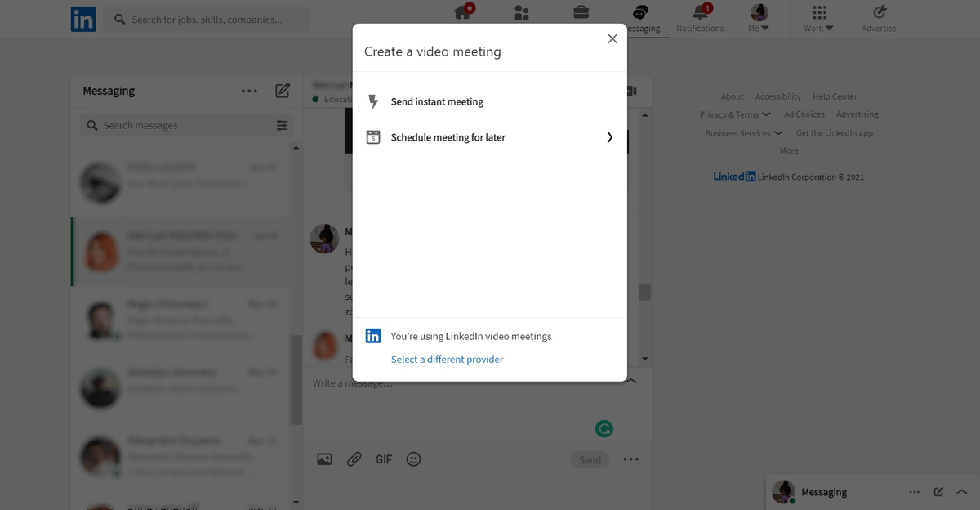The image size is (980, 510).
Task: Click the LinkedIn logo in the top bar
Action: pyautogui.click(x=83, y=19)
